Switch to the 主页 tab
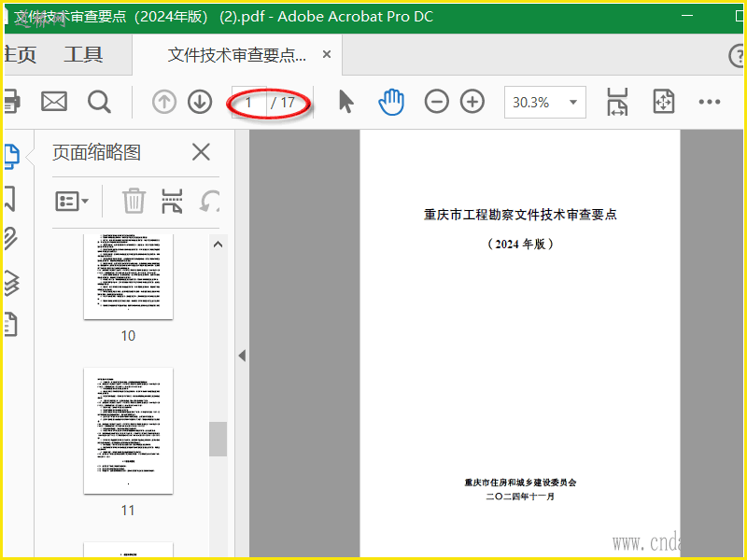747x560 pixels. pos(20,54)
